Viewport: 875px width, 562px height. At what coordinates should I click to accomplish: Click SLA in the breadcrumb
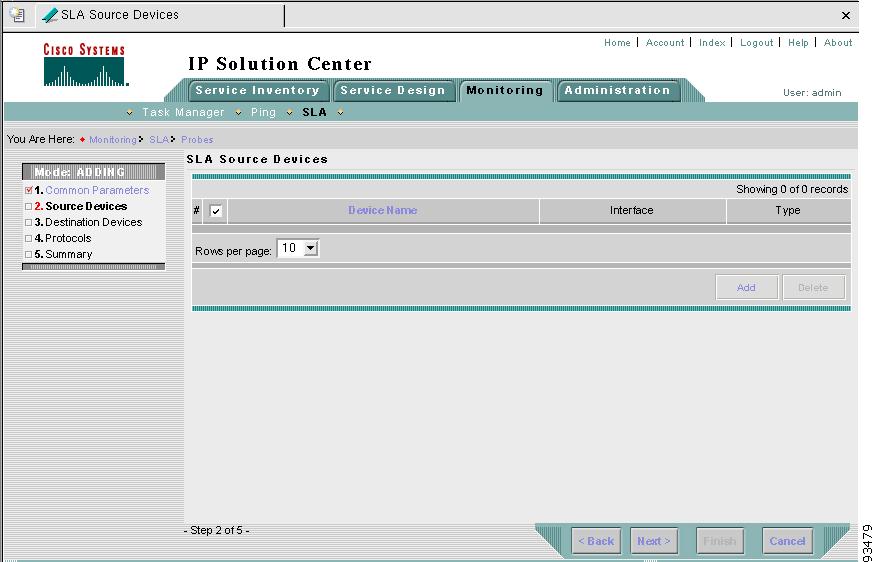tap(158, 140)
